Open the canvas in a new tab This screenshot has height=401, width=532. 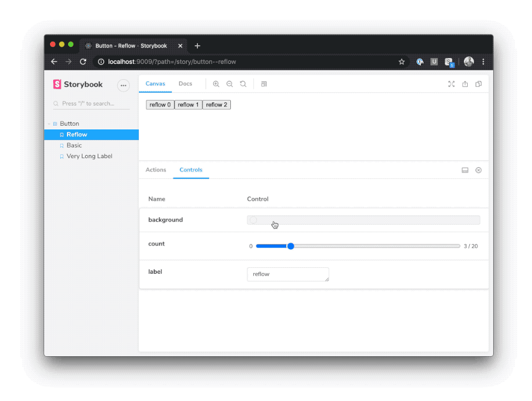464,84
